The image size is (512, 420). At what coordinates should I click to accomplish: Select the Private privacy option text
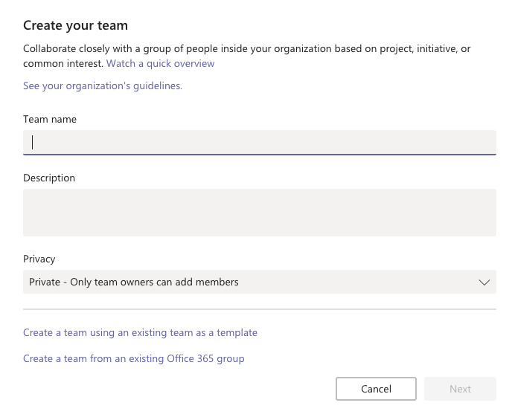click(x=134, y=282)
